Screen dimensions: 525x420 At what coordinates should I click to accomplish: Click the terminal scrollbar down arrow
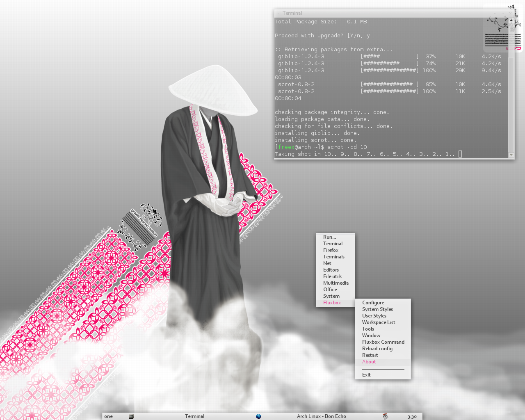tap(511, 155)
